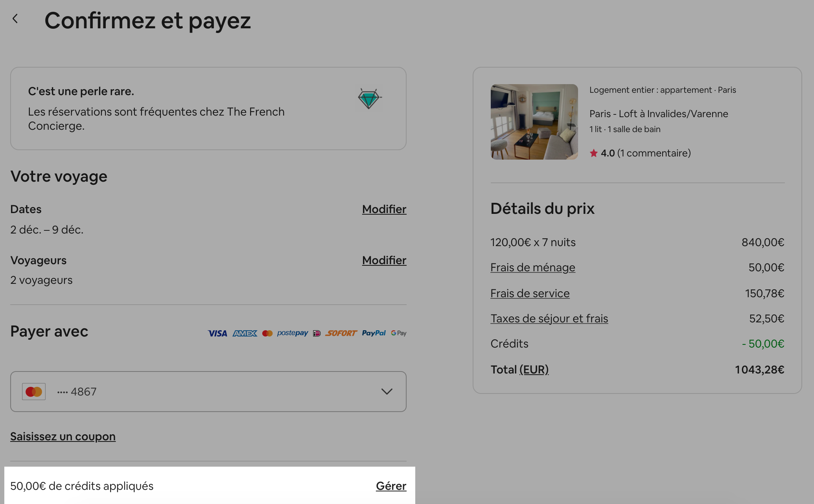Open Taxes de séjour et frais details
Image resolution: width=814 pixels, height=504 pixels.
549,318
